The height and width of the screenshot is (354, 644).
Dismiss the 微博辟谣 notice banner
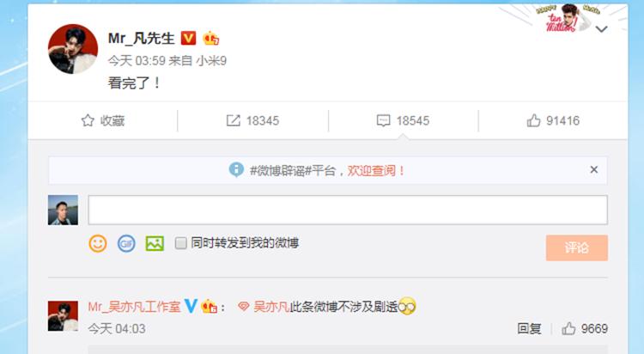tap(594, 169)
